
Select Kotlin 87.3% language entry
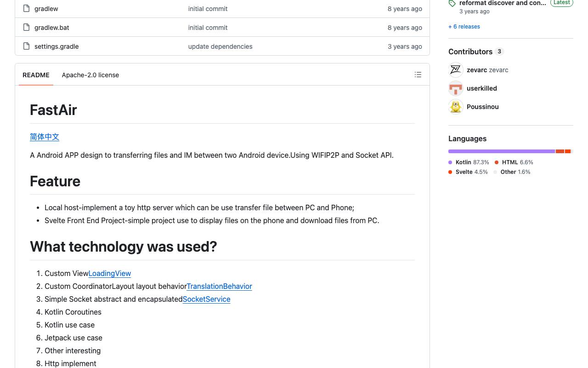pyautogui.click(x=469, y=162)
